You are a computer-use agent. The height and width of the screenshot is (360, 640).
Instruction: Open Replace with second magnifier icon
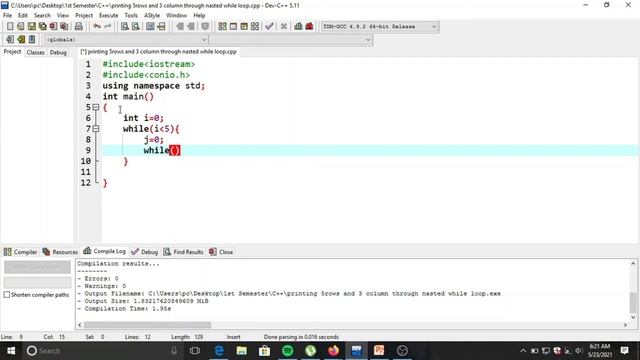[x=136, y=27]
